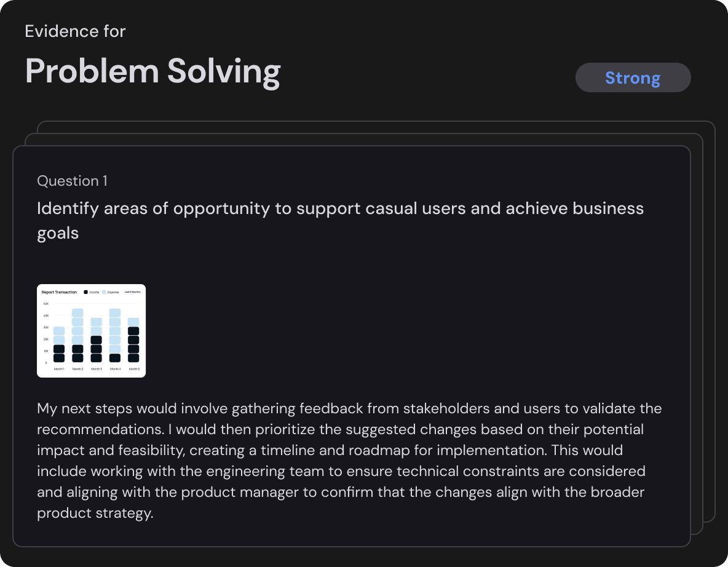Click the Problem Solving heading
Image resolution: width=728 pixels, height=567 pixels.
click(152, 71)
